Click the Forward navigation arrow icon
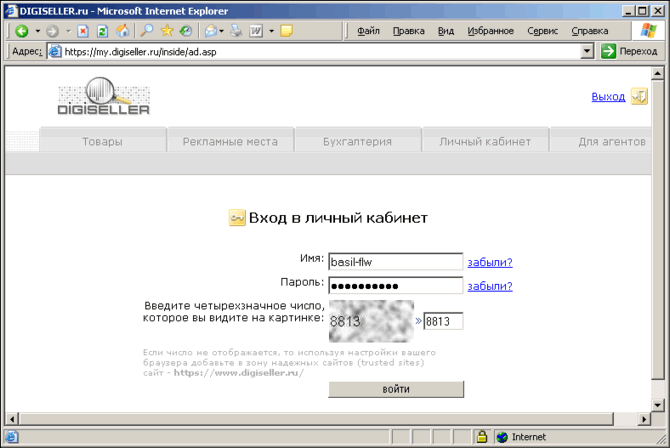This screenshot has height=448, width=670. tap(53, 31)
